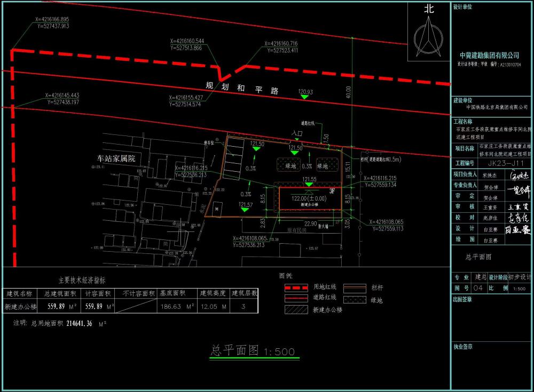Select the 121.55 elevation triangle marker
This screenshot has width=534, height=392.
[309, 185]
